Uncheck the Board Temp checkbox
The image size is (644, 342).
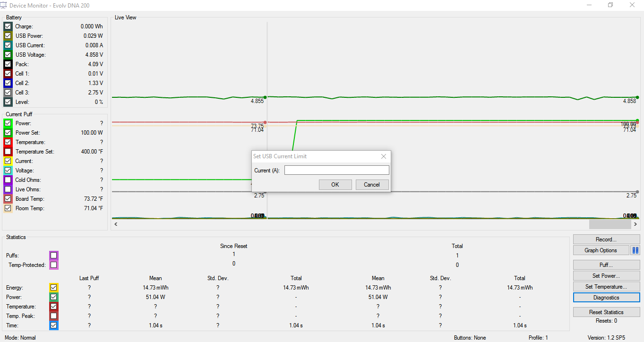(x=8, y=199)
